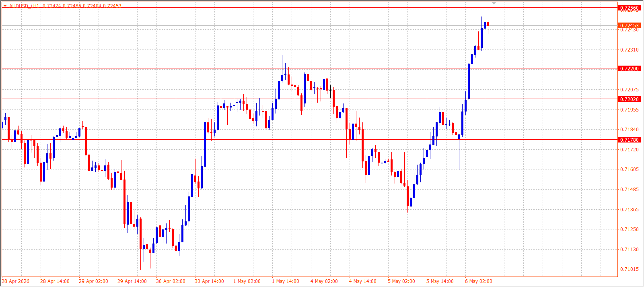
Task: Click the 0.71605 price scale value
Action: (x=630, y=169)
